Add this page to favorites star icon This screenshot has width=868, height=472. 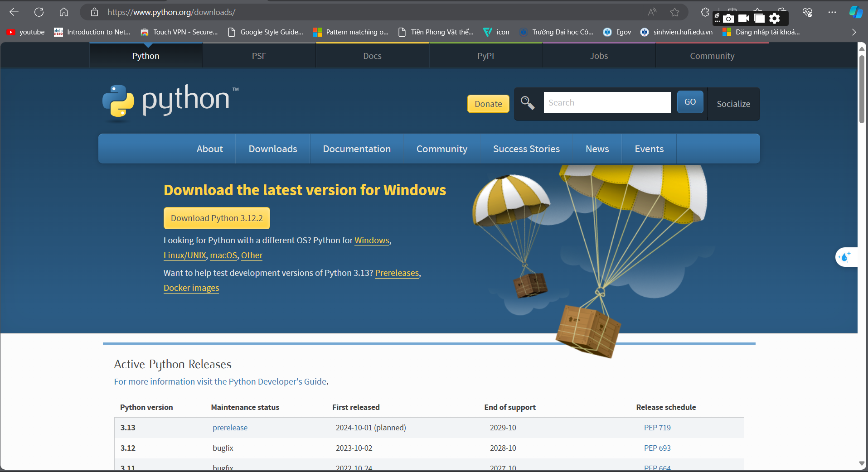pos(675,12)
